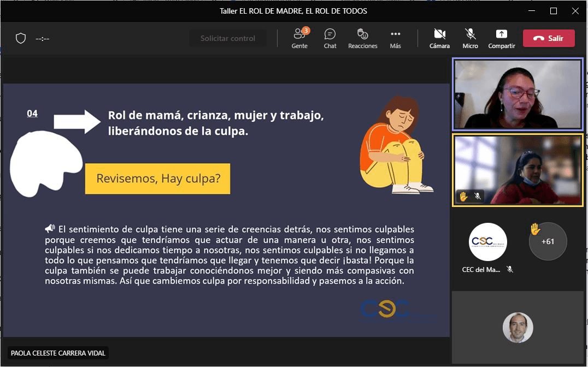Maximize the meeting window
Viewport: 588px width, 367px height.
tap(553, 11)
